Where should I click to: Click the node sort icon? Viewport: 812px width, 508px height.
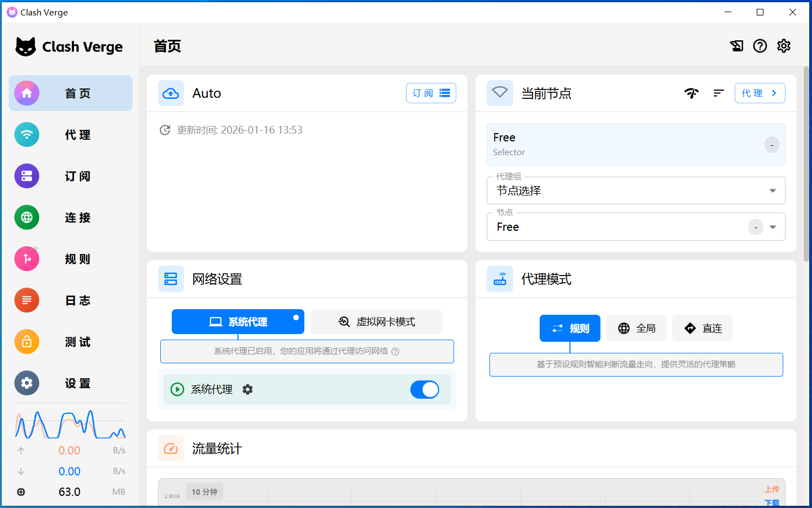[x=718, y=93]
